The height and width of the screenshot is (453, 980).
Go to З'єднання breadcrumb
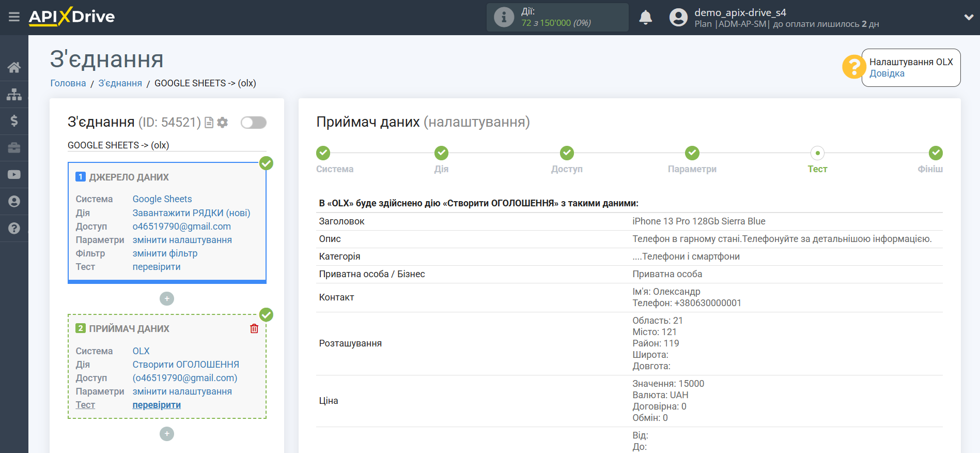click(120, 83)
